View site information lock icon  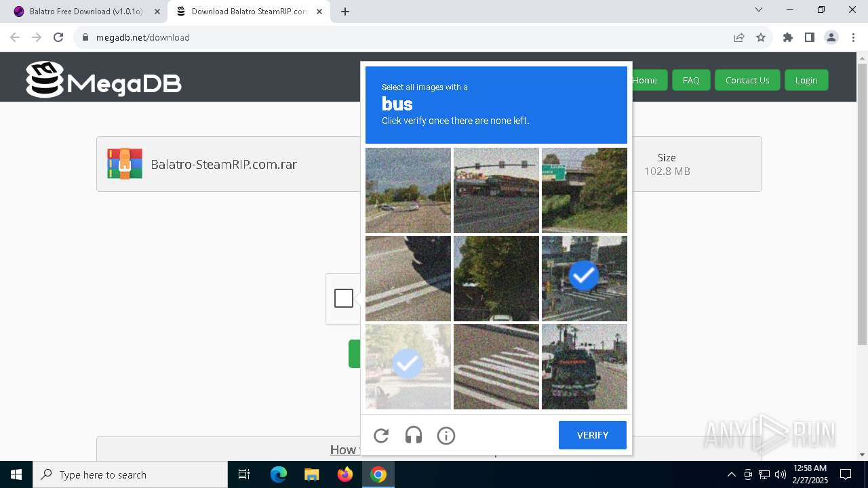click(x=85, y=37)
